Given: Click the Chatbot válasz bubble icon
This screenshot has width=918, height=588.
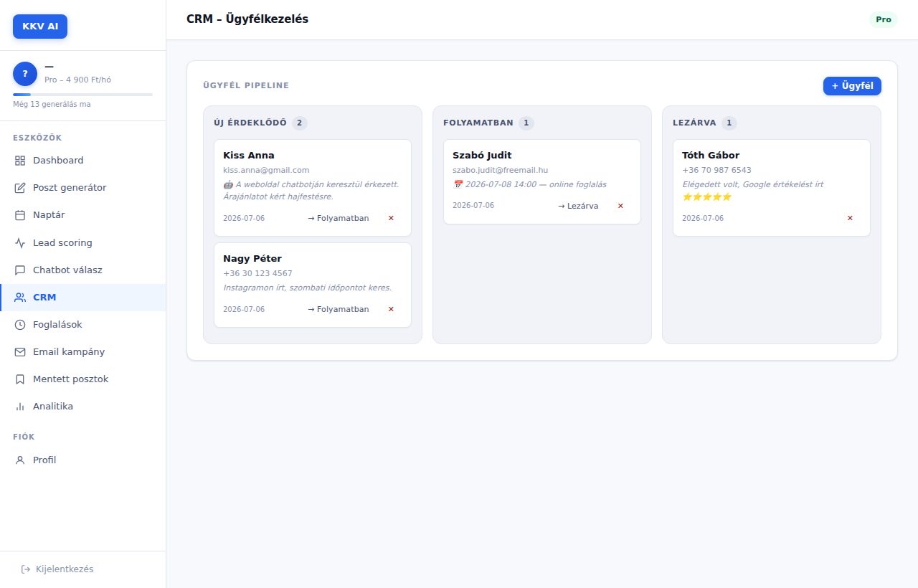Looking at the screenshot, I should (x=20, y=270).
